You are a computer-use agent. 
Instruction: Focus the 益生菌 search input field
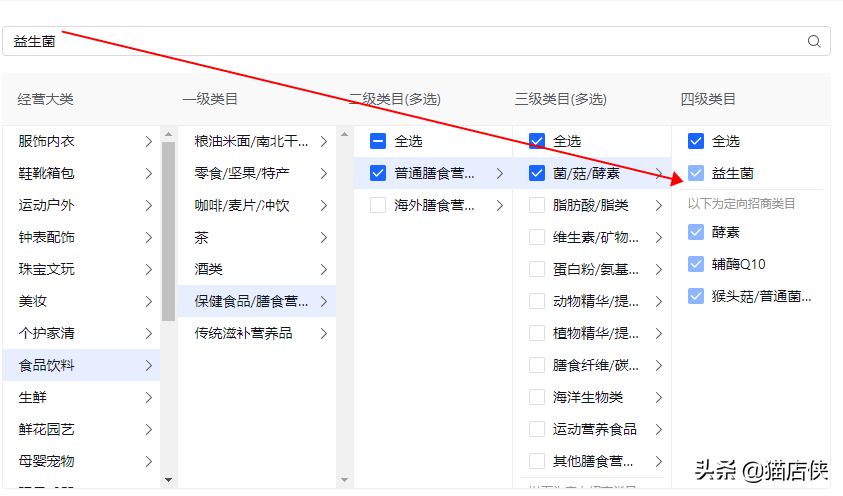coord(416,41)
